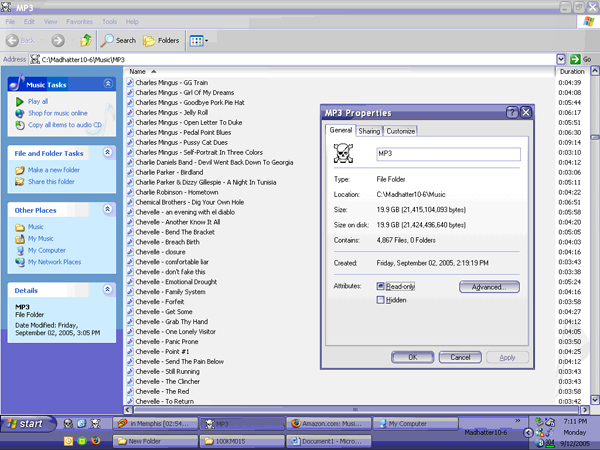Open the Favorites menu
Screen dimensions: 600x450
[79, 20]
